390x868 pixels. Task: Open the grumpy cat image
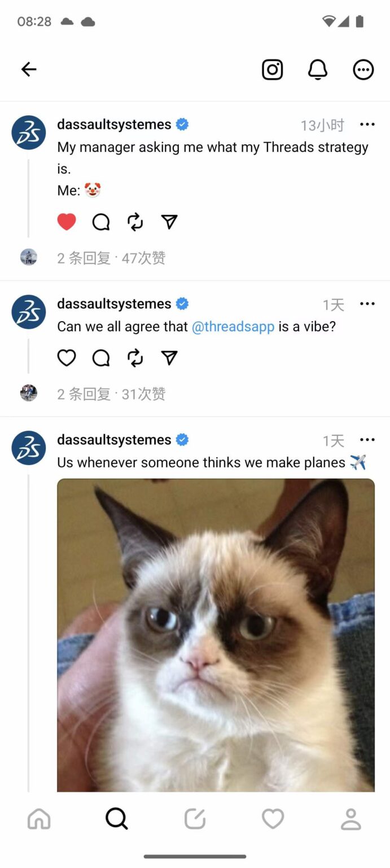[216, 635]
